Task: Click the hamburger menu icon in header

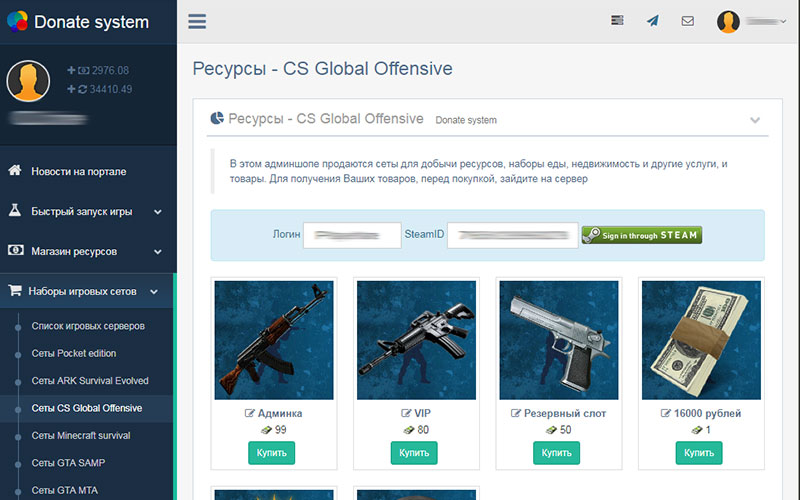Action: 197,21
